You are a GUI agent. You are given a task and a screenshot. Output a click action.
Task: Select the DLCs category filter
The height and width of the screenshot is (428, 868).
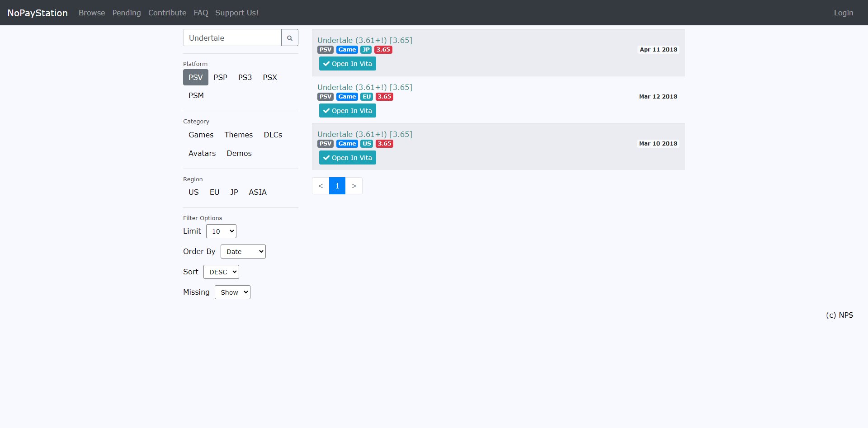click(273, 135)
